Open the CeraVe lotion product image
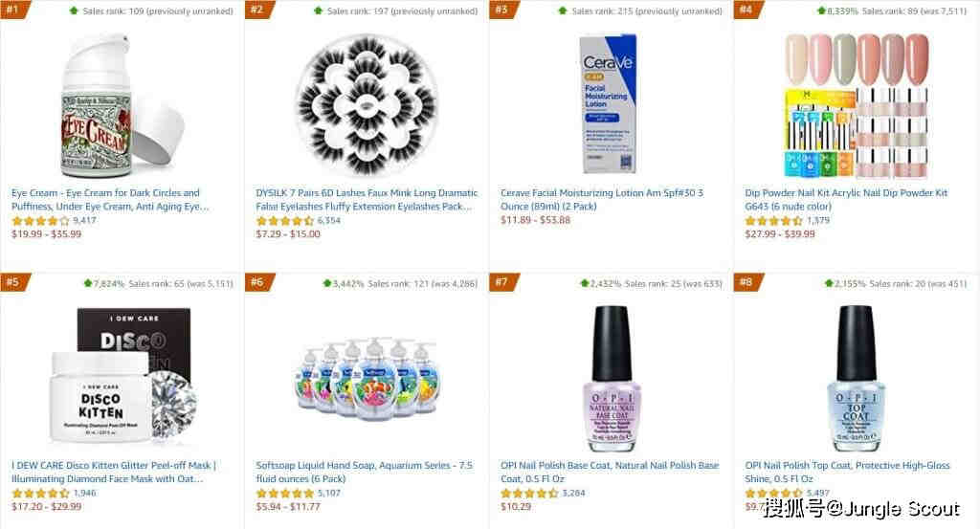Viewport: 980px width, 529px height. (x=608, y=103)
